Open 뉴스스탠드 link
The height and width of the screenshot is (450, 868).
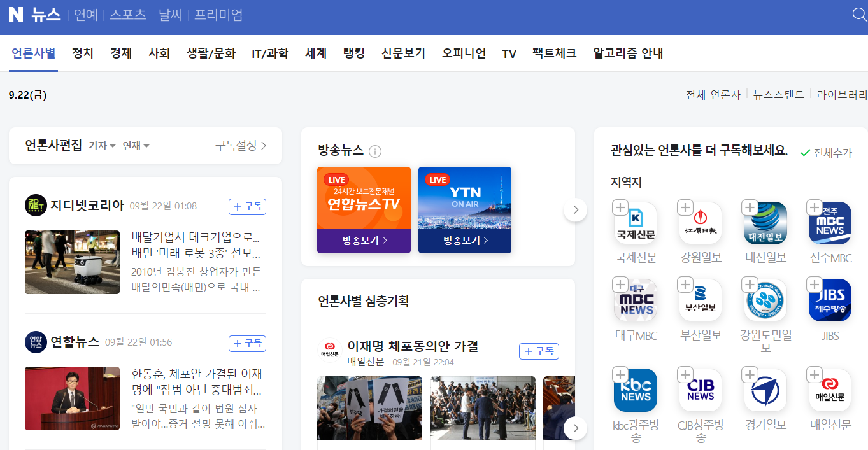tap(779, 95)
